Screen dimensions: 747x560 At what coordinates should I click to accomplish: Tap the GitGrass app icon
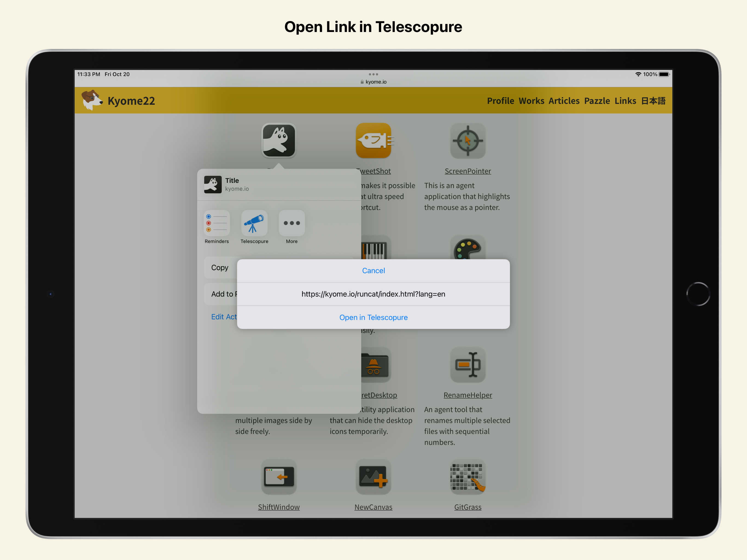coord(468,477)
